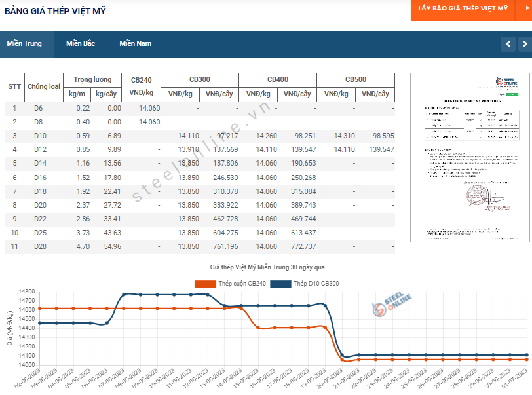Click the 14800 value on chart axis
This screenshot has width=532, height=395.
coord(26,292)
